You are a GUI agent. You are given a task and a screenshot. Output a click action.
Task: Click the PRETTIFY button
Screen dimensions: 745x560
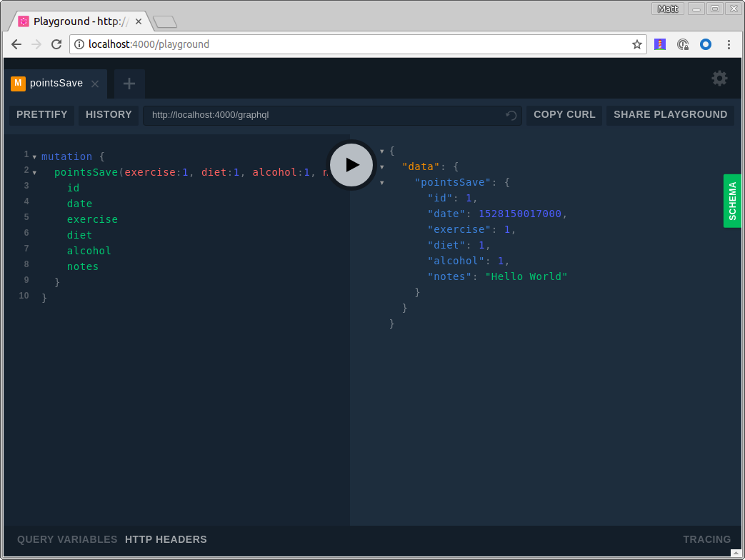[42, 115]
